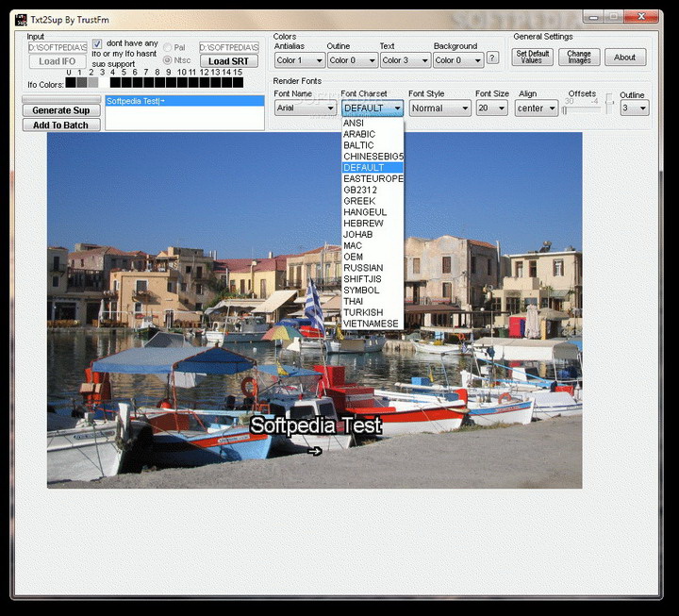Click the IFO path input field
679x616 pixels.
pos(58,47)
